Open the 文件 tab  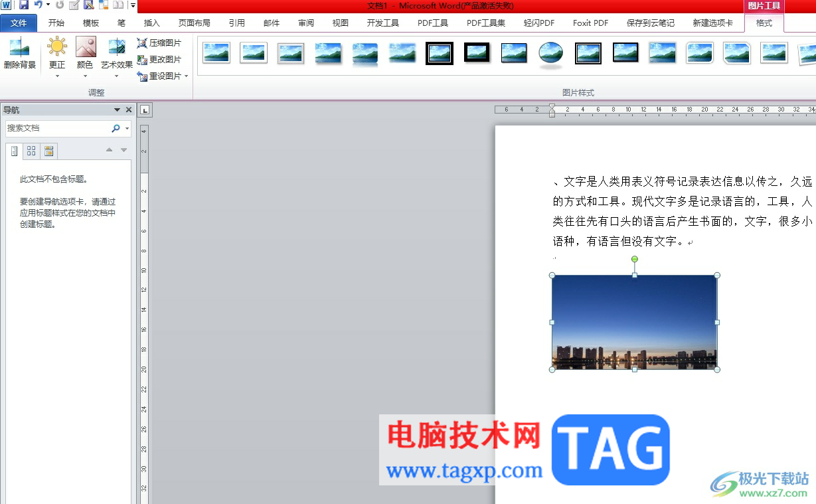point(19,23)
